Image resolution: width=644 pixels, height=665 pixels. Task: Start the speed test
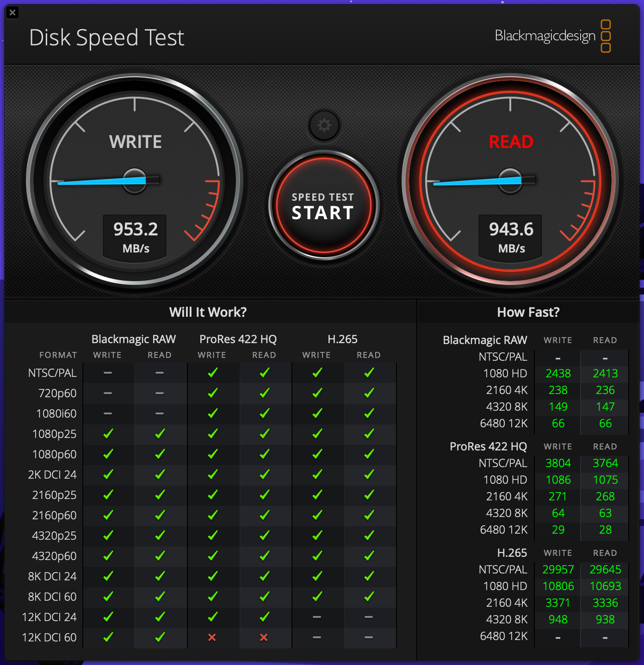(323, 206)
